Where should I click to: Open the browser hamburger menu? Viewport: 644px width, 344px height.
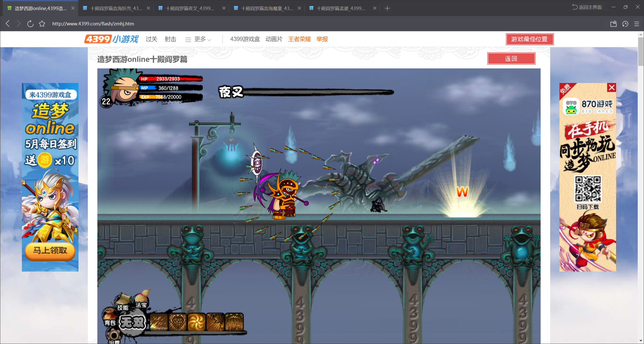tap(637, 24)
